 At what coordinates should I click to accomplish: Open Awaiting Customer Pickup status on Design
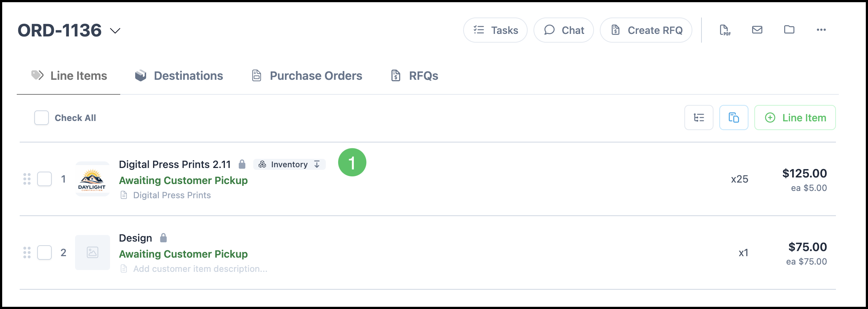point(183,254)
